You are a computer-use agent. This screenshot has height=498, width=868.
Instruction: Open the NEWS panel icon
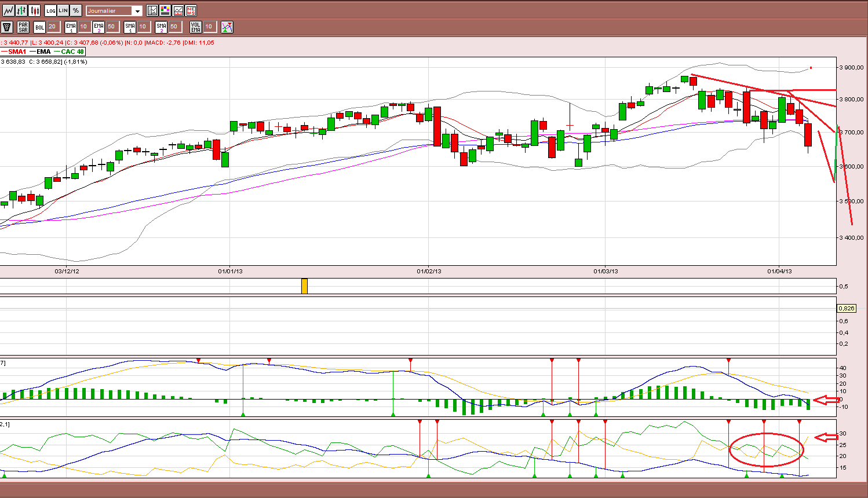(x=191, y=10)
